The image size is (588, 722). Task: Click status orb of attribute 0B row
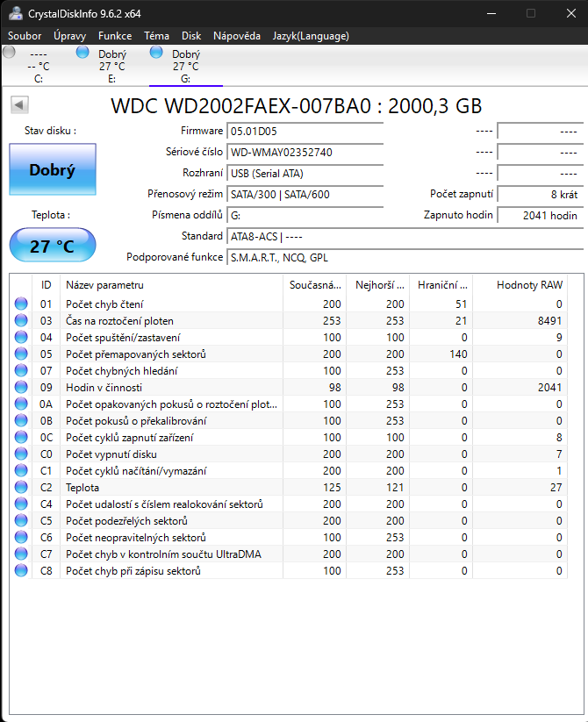coord(21,420)
